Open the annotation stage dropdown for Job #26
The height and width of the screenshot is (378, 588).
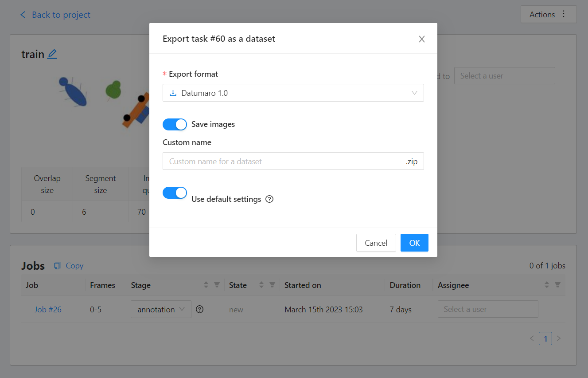[161, 309]
